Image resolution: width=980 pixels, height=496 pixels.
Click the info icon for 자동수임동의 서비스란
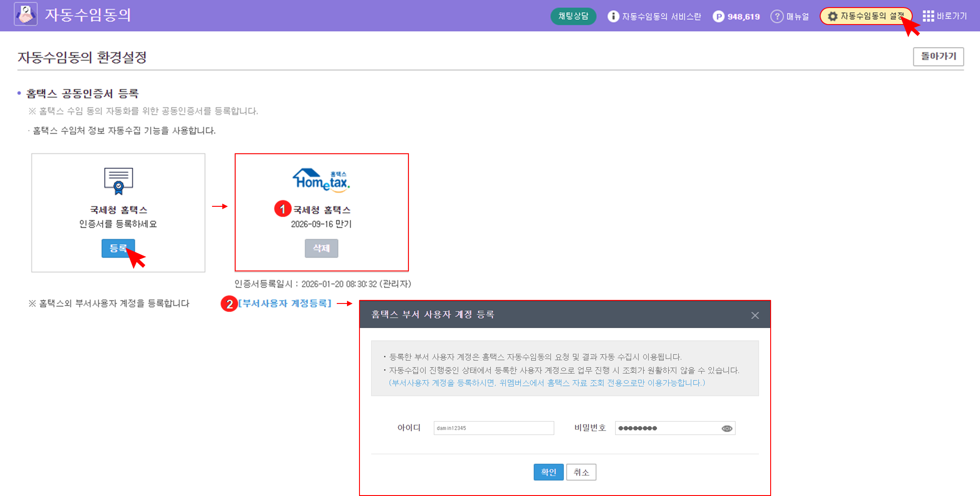point(613,16)
